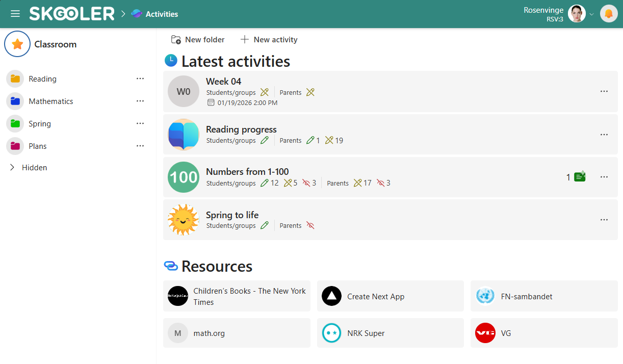Click the New activity label
This screenshot has height=364, width=623.
[275, 40]
